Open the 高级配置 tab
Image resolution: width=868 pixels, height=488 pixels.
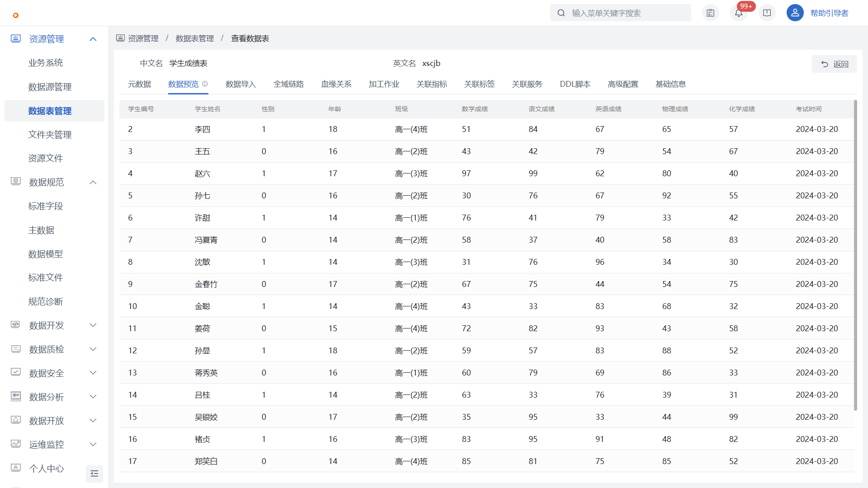pos(623,84)
